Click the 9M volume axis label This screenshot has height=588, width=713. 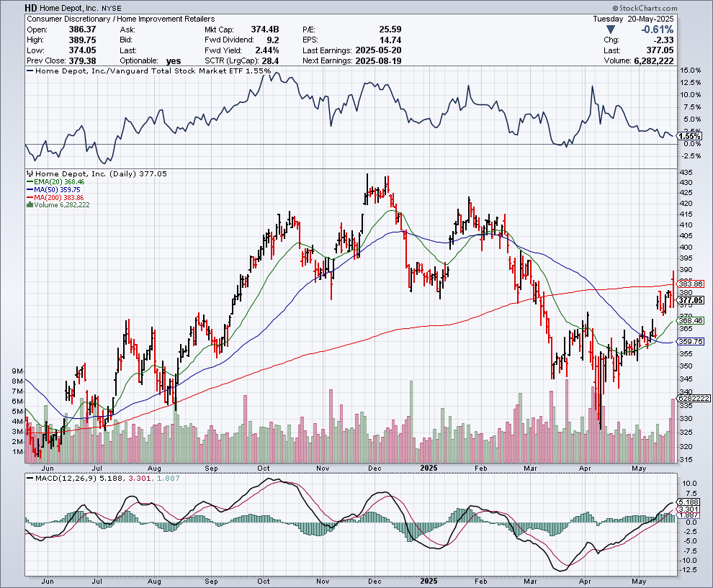pyautogui.click(x=17, y=371)
